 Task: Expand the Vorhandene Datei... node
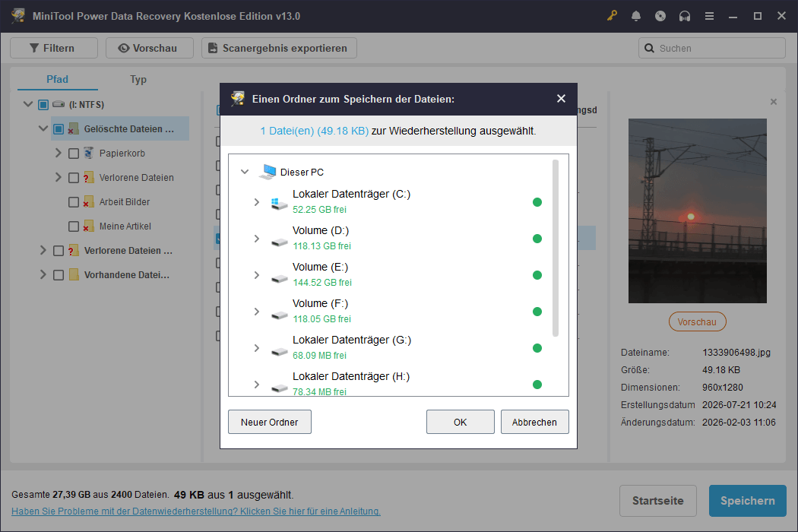click(x=43, y=274)
